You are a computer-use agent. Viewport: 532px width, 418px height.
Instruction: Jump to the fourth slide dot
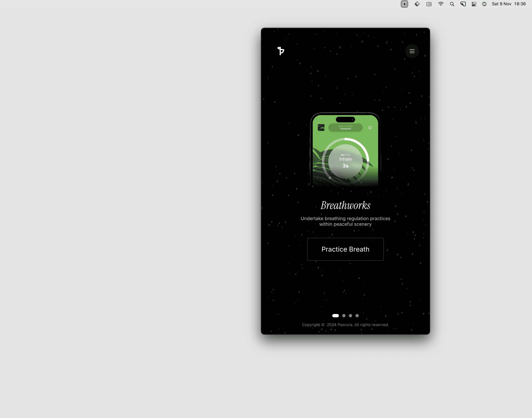coord(357,316)
